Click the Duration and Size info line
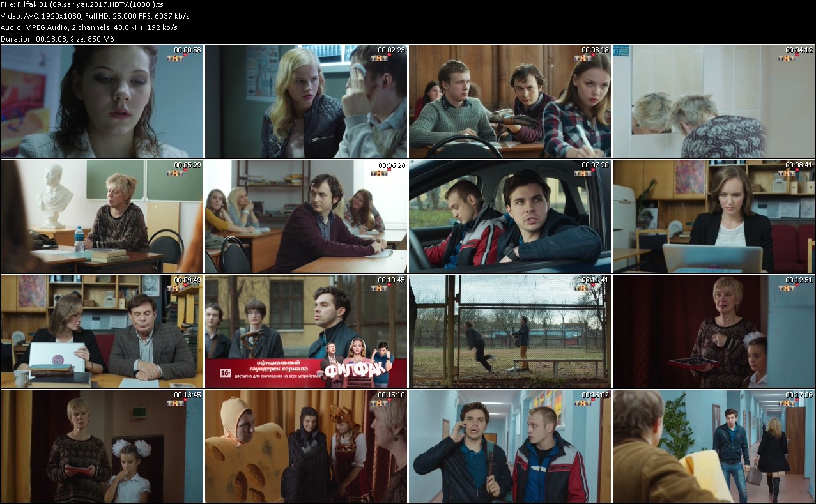This screenshot has height=504, width=816. point(58,39)
